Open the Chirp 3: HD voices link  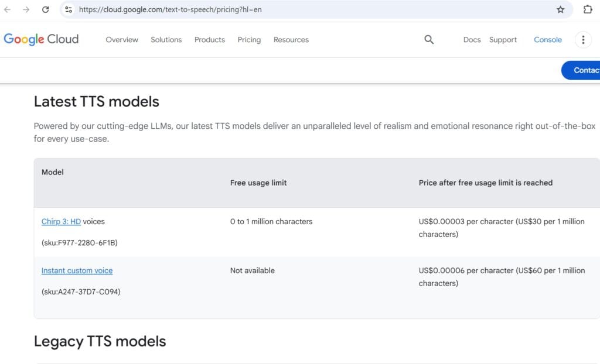(x=60, y=221)
